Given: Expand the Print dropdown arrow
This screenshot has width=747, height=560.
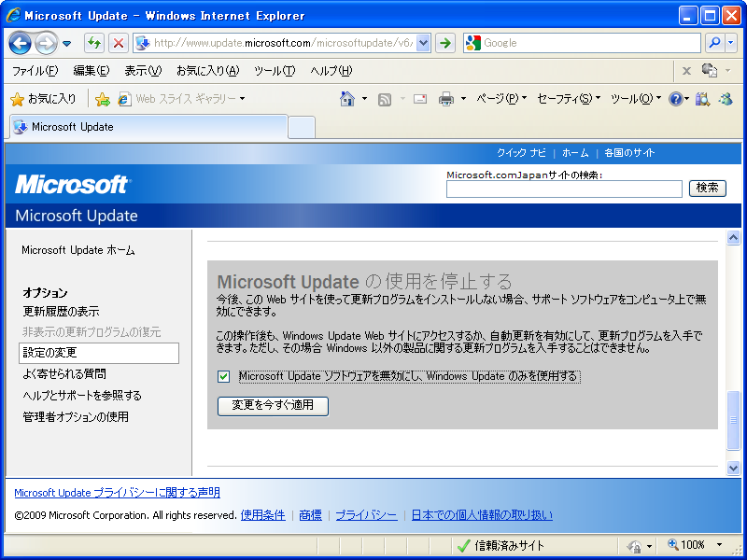Looking at the screenshot, I should coord(463,99).
